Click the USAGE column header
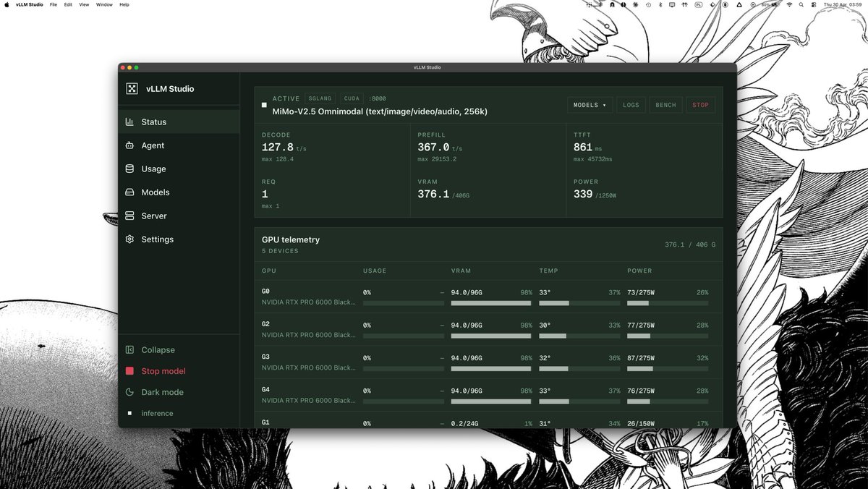 pos(375,271)
